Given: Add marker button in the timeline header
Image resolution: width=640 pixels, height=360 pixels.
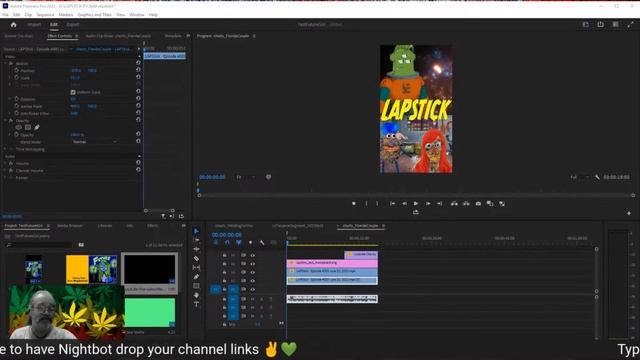Looking at the screenshot, I should [x=250, y=242].
